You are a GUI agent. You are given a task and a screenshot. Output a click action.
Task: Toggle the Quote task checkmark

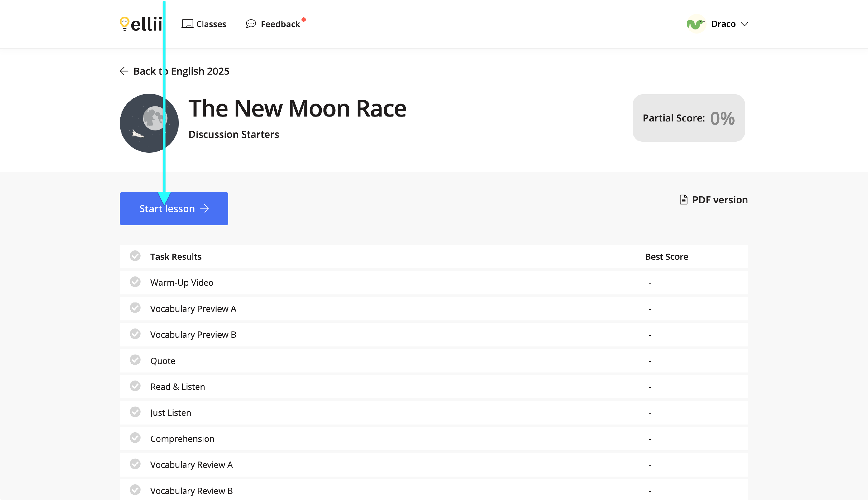tap(135, 360)
